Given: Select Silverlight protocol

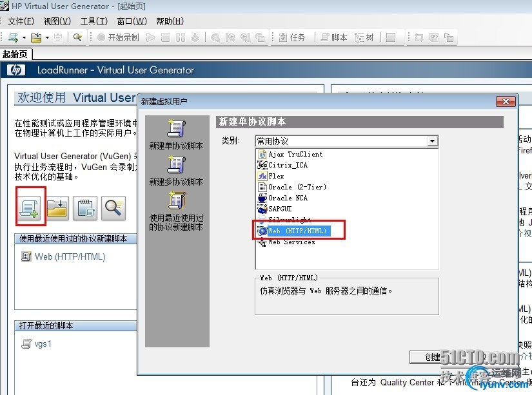Looking at the screenshot, I should point(284,219).
